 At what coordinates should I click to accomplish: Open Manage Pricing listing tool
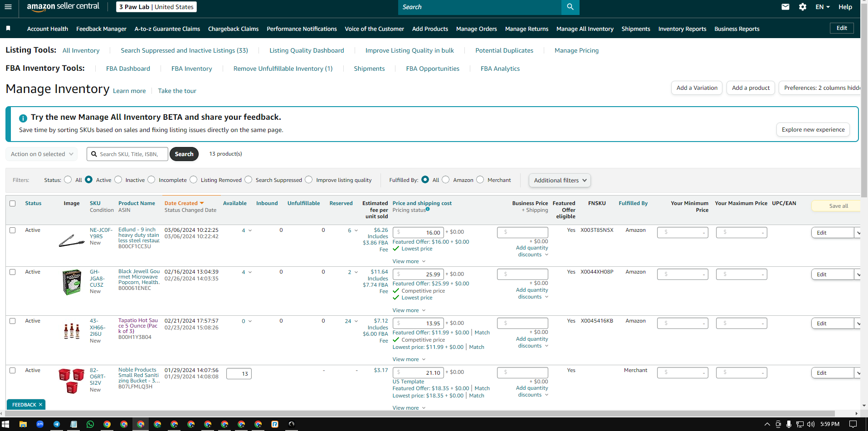click(576, 50)
